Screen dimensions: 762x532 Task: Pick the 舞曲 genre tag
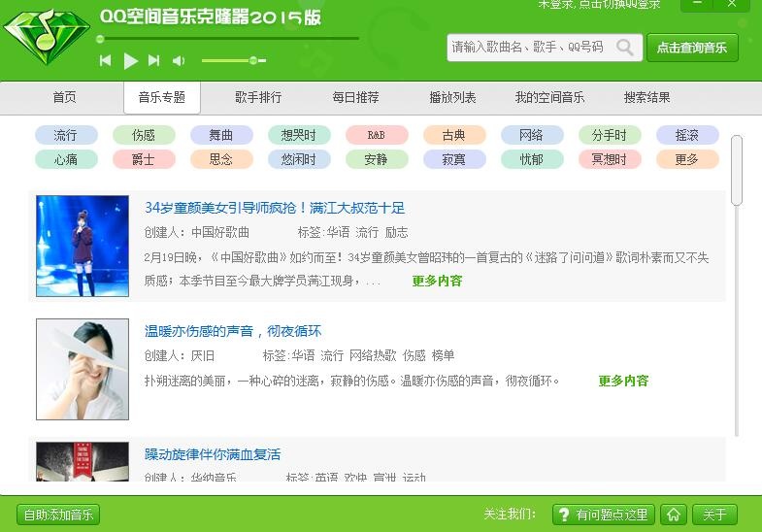[x=221, y=135]
